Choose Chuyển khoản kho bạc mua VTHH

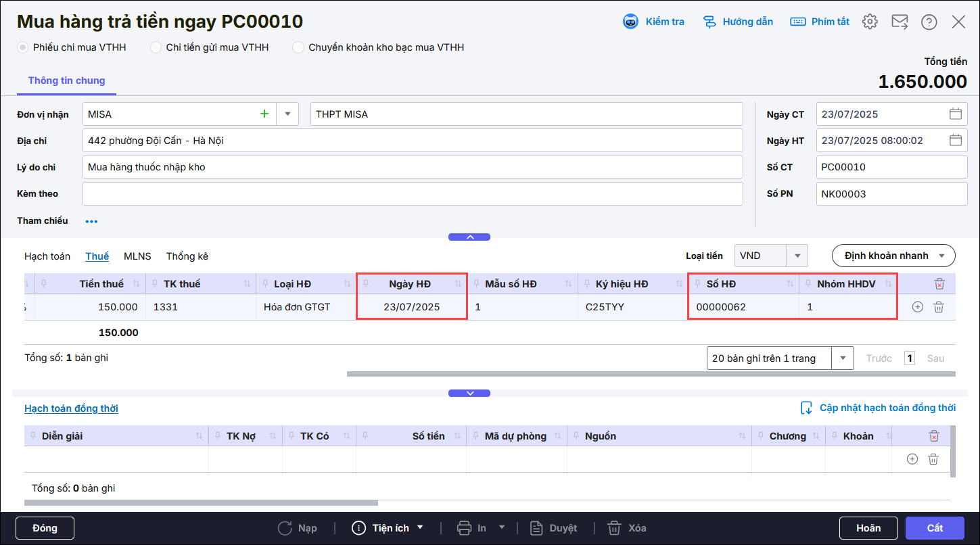pyautogui.click(x=298, y=47)
